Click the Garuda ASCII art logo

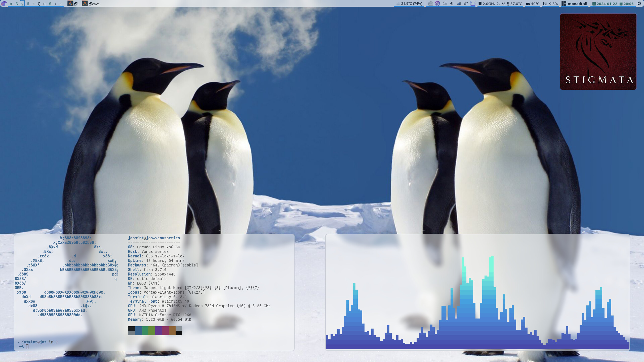67,276
